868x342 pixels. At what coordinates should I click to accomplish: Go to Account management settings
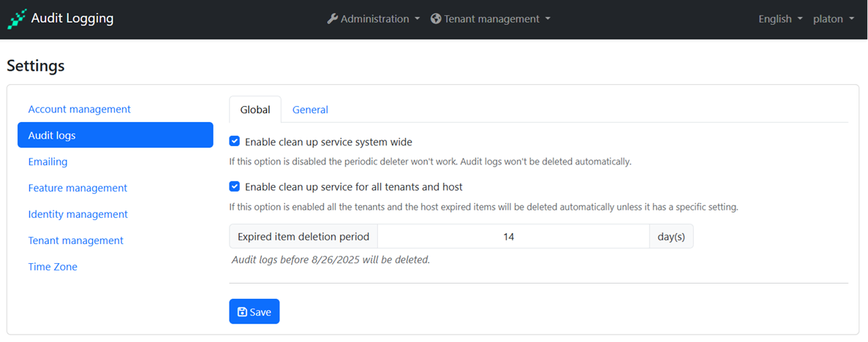[79, 109]
